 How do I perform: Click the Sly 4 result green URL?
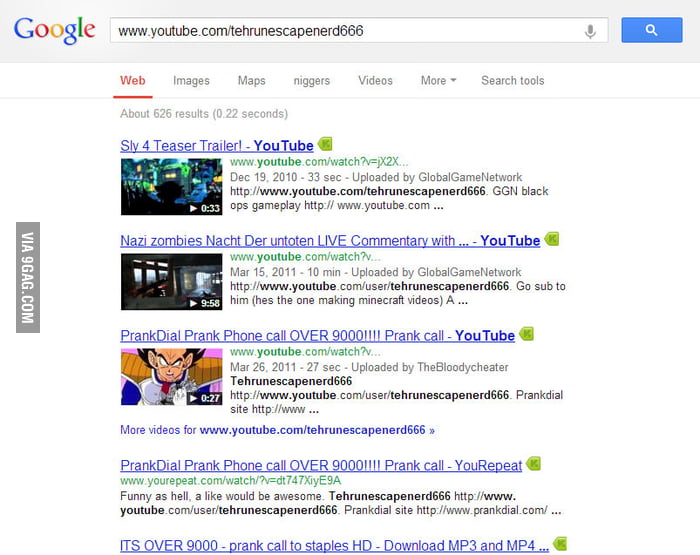point(319,162)
